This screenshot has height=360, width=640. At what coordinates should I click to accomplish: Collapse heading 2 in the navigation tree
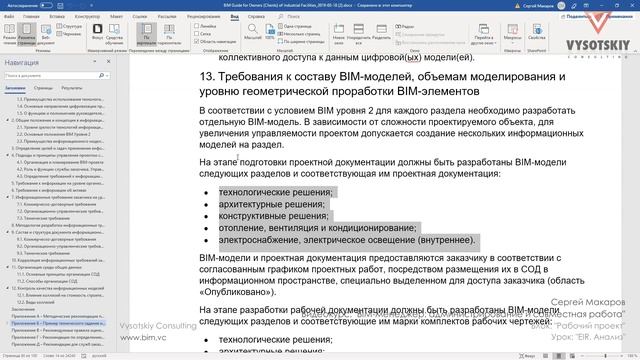(x=7, y=120)
